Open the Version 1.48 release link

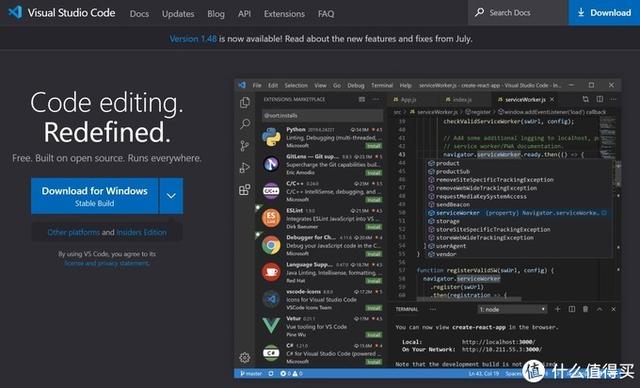(193, 39)
